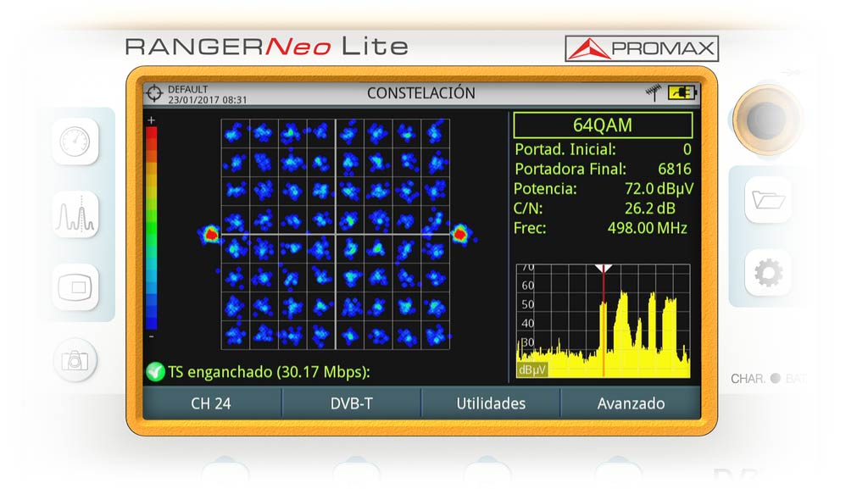Click the battery charging indicator
This screenshot has width=868, height=489.
pyautogui.click(x=682, y=93)
